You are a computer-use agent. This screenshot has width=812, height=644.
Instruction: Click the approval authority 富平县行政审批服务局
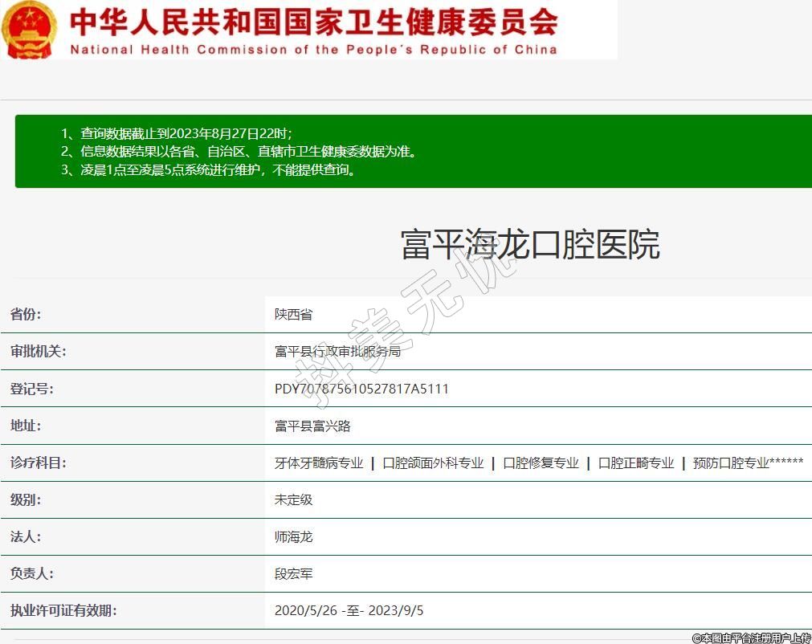[x=337, y=352]
